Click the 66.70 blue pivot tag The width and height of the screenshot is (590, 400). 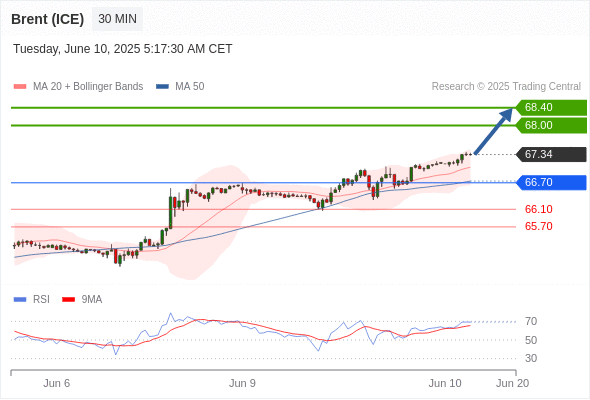(551, 183)
